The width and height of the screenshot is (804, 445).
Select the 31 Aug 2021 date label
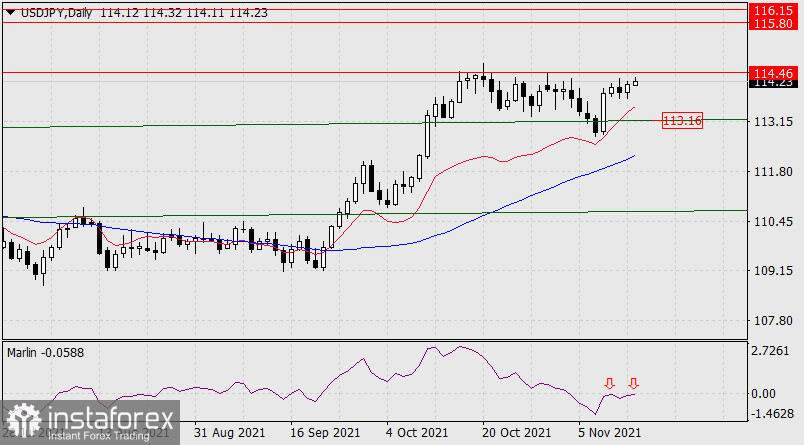229,433
